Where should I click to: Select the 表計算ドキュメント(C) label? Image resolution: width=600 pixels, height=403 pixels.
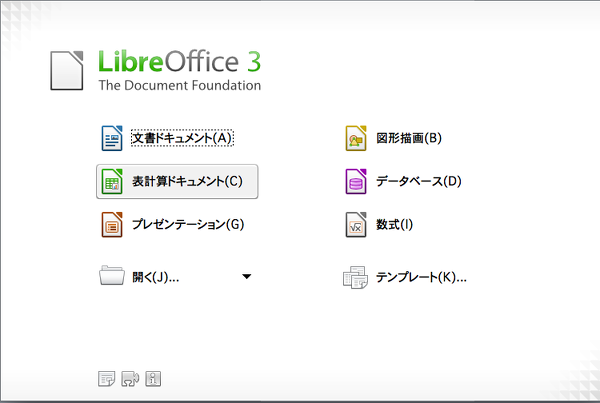tap(187, 182)
